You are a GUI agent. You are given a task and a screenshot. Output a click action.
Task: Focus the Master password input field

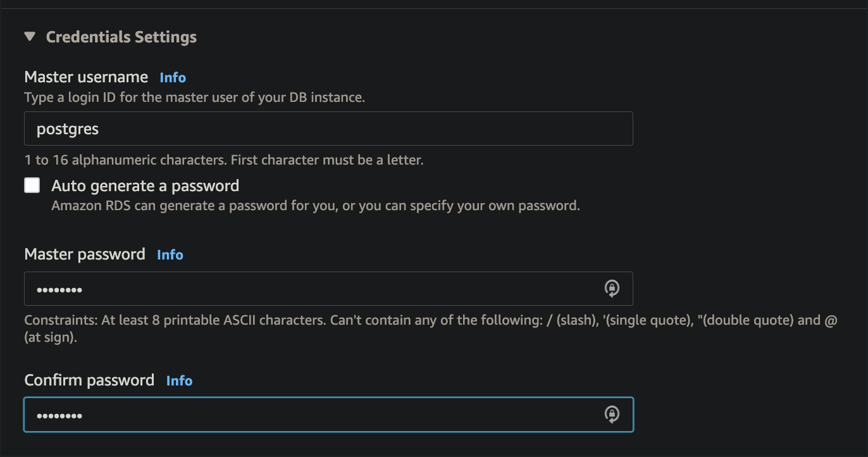tap(328, 289)
